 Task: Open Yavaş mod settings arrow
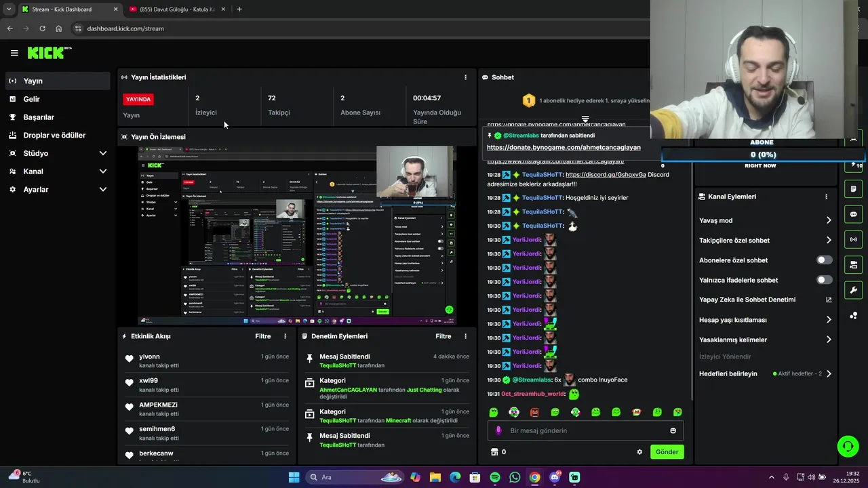tap(829, 220)
